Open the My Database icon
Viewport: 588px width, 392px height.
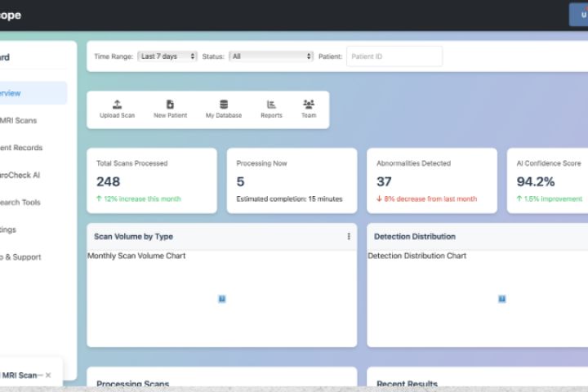coord(224,105)
